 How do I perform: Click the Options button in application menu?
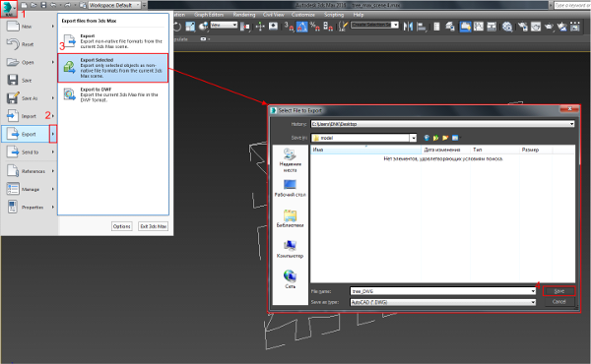tap(122, 226)
